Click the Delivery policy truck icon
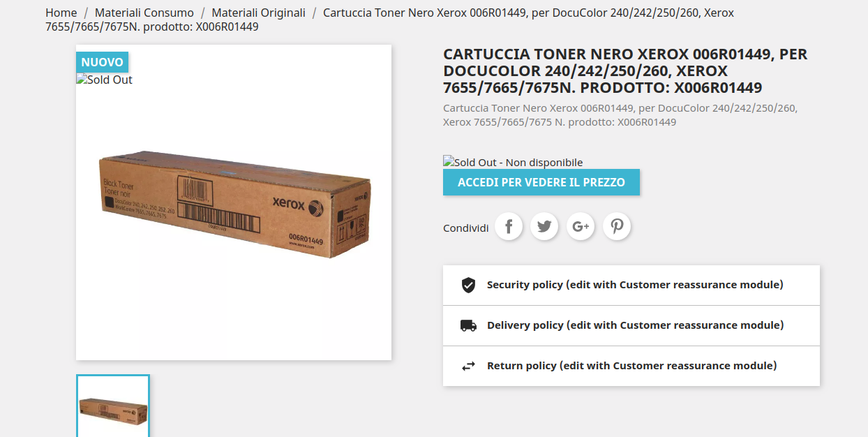The height and width of the screenshot is (437, 868). tap(468, 325)
